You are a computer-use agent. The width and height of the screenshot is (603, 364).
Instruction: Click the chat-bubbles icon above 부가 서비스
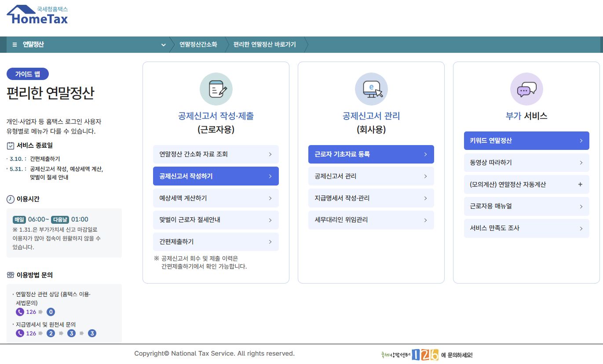tap(526, 88)
